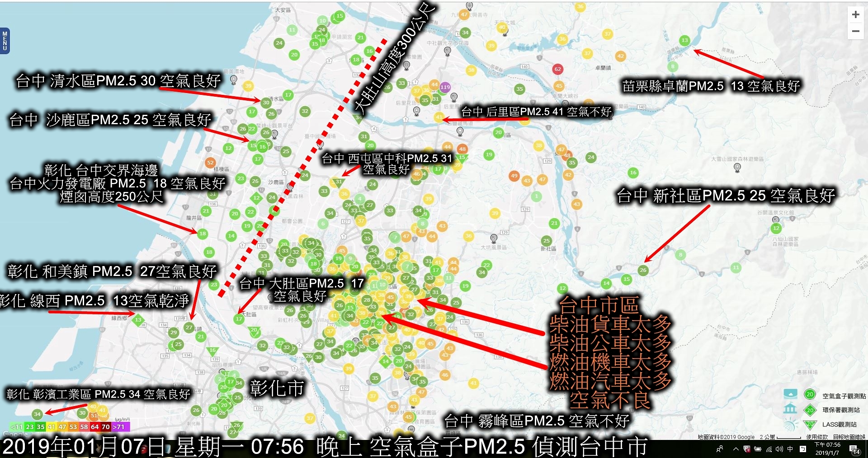This screenshot has width=868, height=458.
Task: Select the purple 119 sensor marker
Action: (445, 87)
